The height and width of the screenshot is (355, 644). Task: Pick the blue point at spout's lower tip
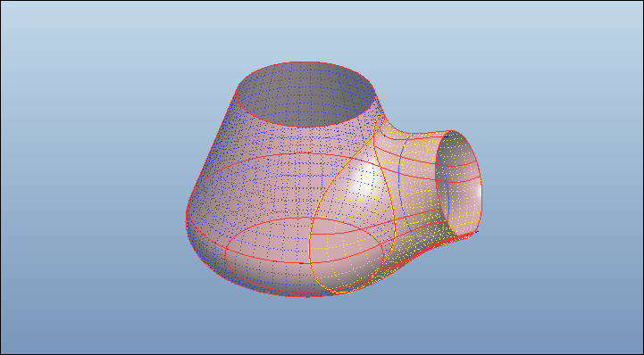(477, 232)
